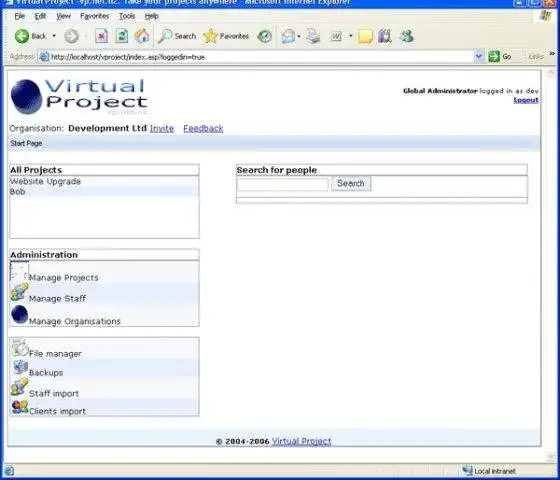
Task: Click the File manager icon
Action: tap(20, 348)
